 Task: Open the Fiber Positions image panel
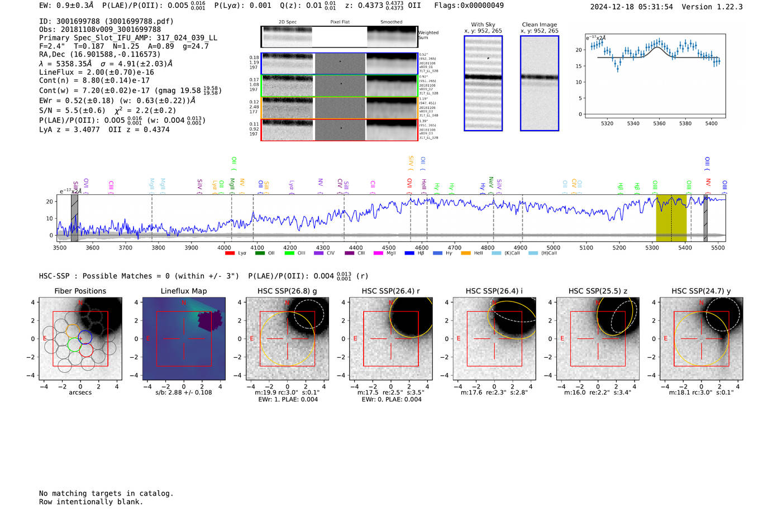80,338
